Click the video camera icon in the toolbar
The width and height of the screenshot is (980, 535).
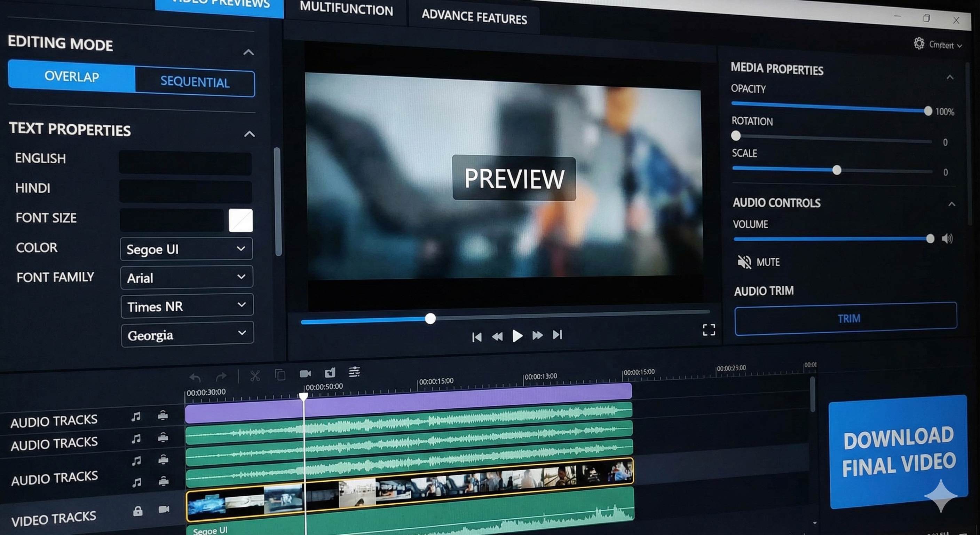pos(306,374)
